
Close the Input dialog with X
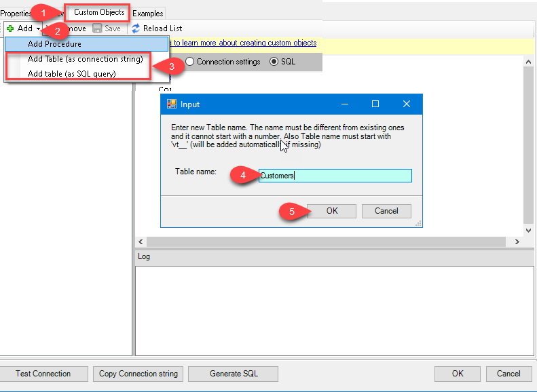(x=406, y=104)
